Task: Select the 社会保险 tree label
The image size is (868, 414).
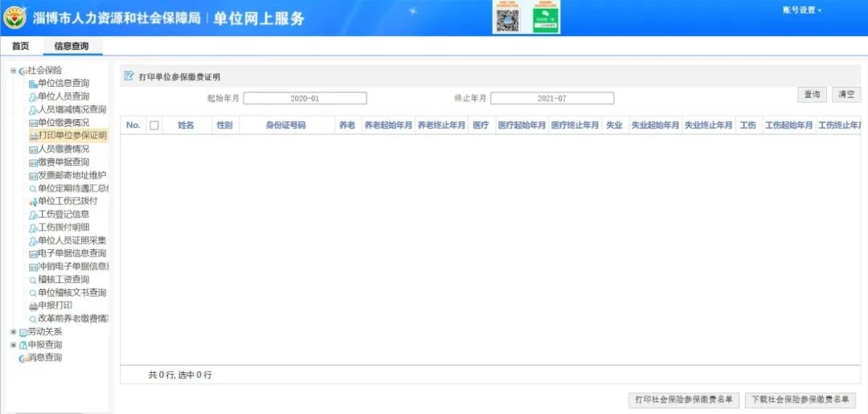Action: point(45,70)
